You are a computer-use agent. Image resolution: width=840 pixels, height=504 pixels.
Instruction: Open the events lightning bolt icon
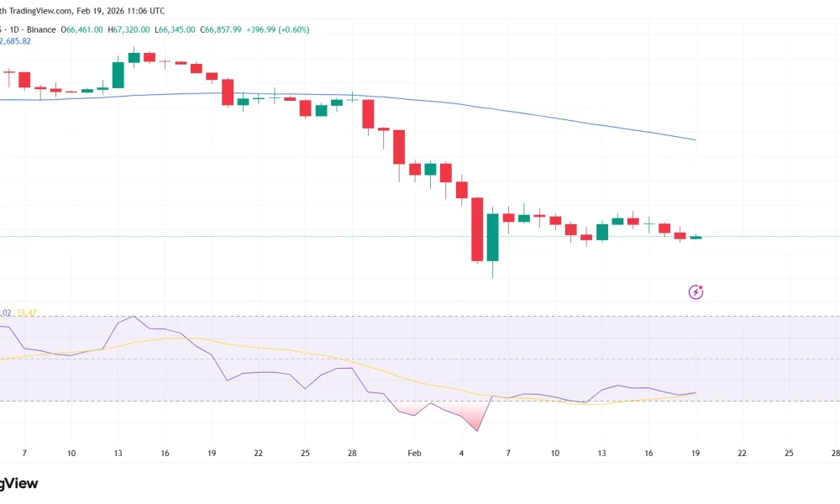(696, 292)
